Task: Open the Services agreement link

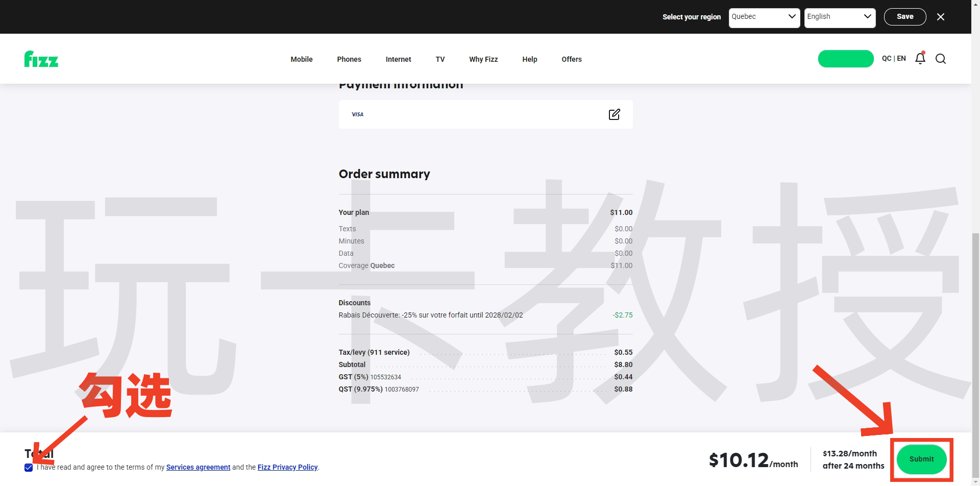Action: (x=198, y=467)
